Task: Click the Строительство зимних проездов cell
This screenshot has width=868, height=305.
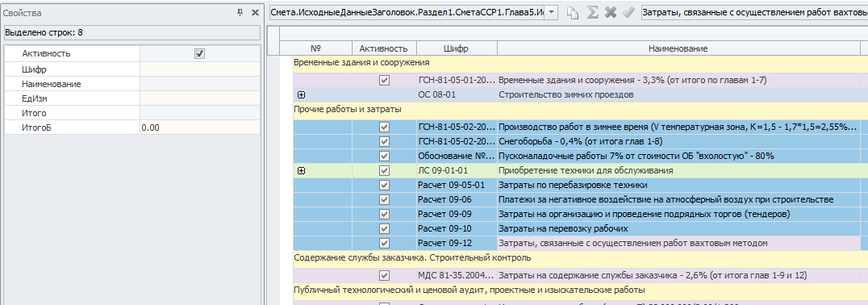Action: tap(678, 94)
